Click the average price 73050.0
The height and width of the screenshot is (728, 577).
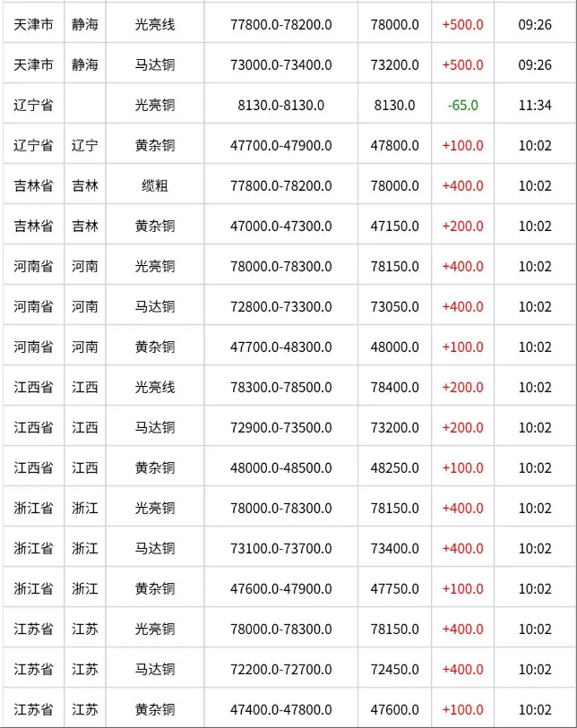click(x=394, y=307)
